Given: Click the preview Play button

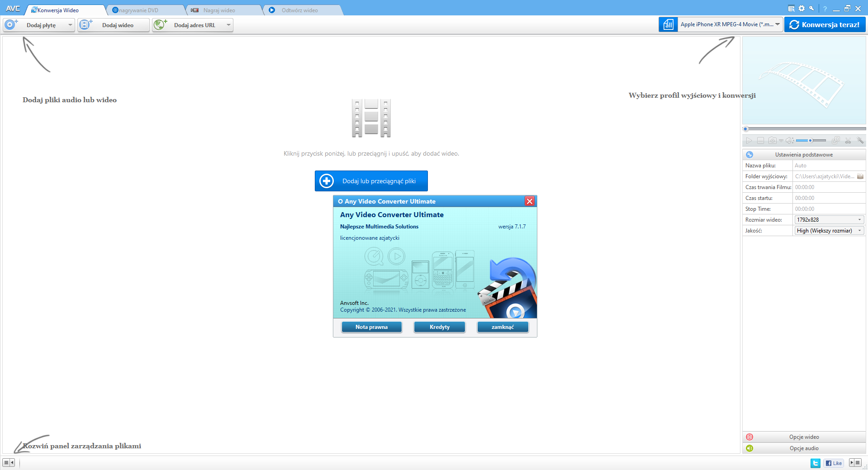Looking at the screenshot, I should pyautogui.click(x=749, y=141).
